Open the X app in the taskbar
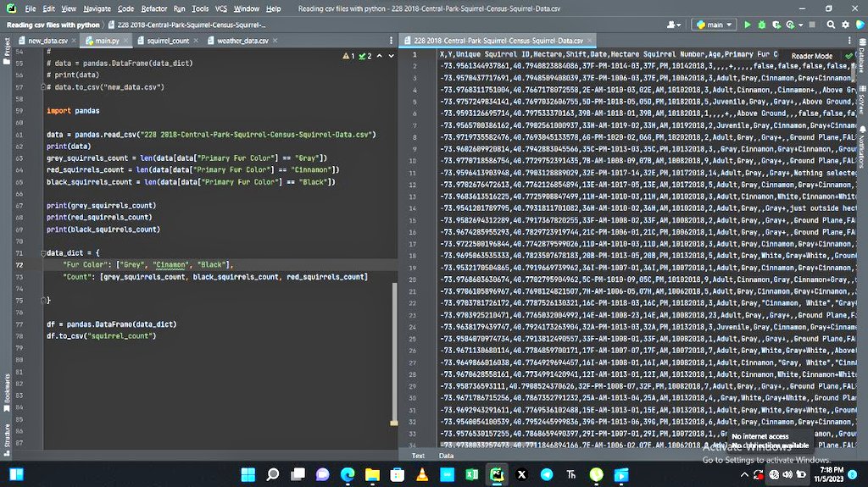The height and width of the screenshot is (487, 868). click(x=521, y=474)
